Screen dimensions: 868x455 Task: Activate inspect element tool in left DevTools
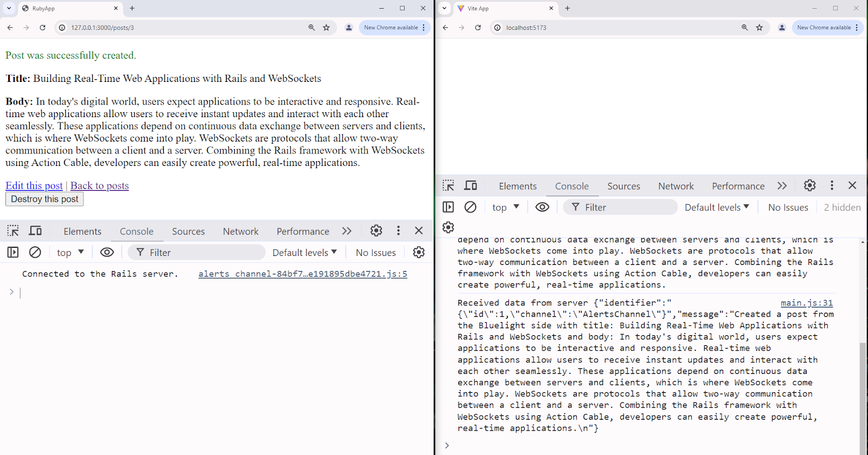click(13, 231)
